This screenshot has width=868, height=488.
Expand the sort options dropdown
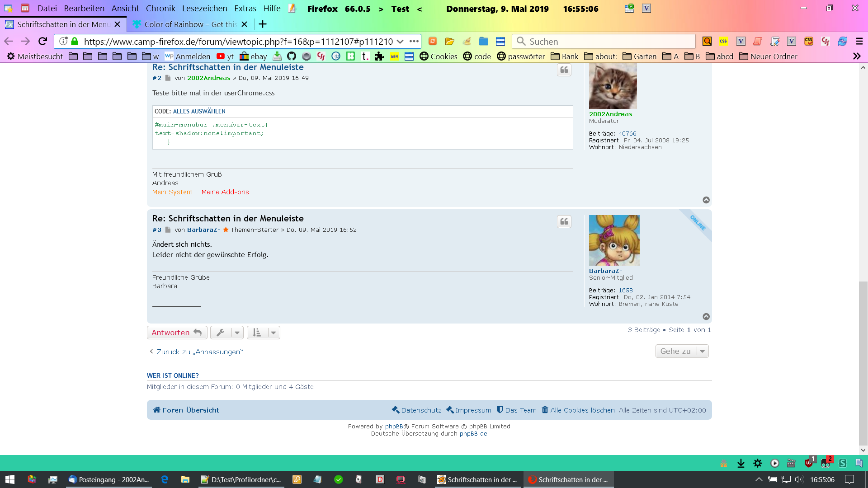pos(264,333)
